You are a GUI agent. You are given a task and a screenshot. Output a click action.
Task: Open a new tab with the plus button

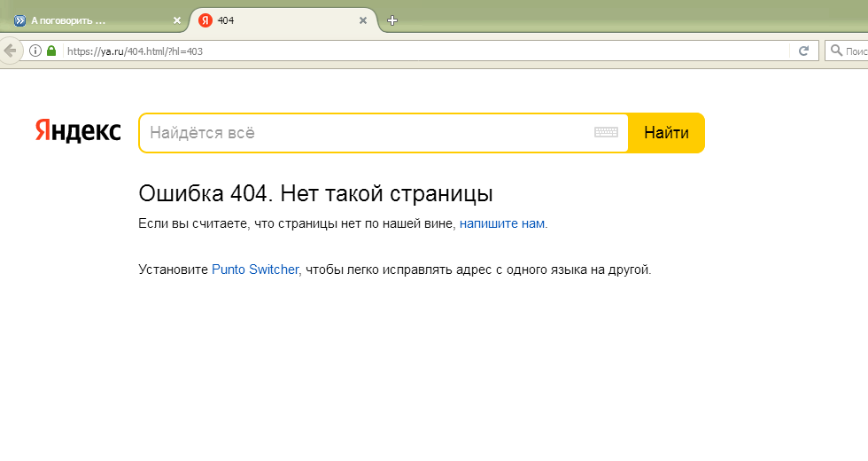[392, 20]
